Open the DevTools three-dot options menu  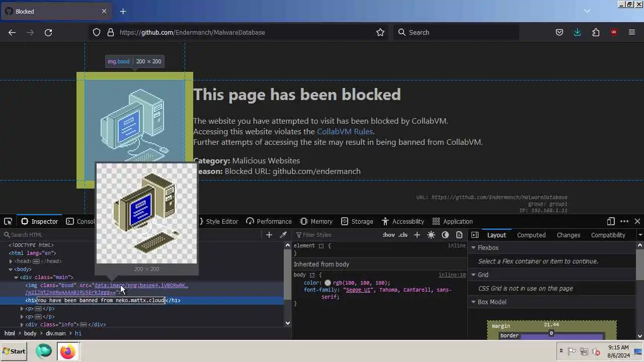624,221
